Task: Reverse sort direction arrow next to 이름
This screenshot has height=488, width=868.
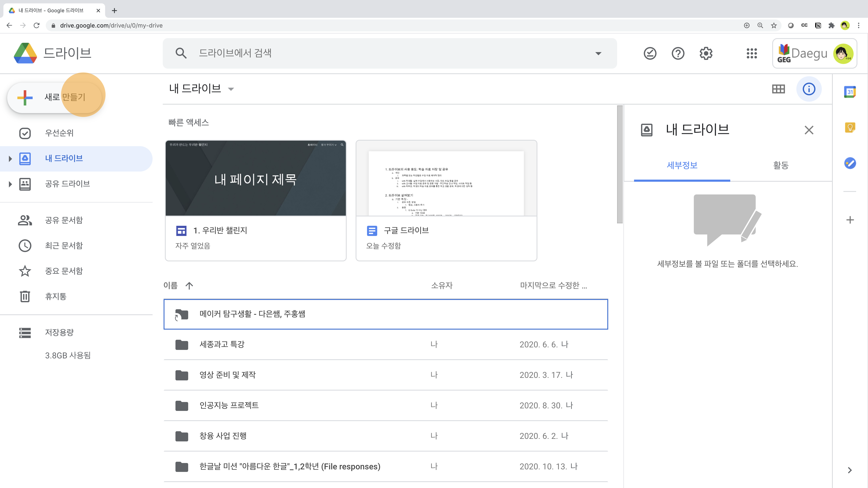Action: coord(189,286)
